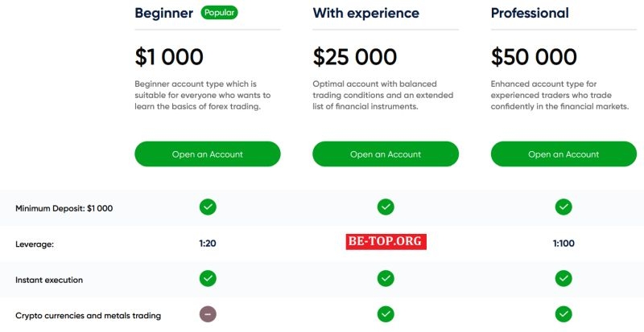Open an Account for Beginner plan
Viewport: 644px width, 332px height.
click(x=208, y=154)
